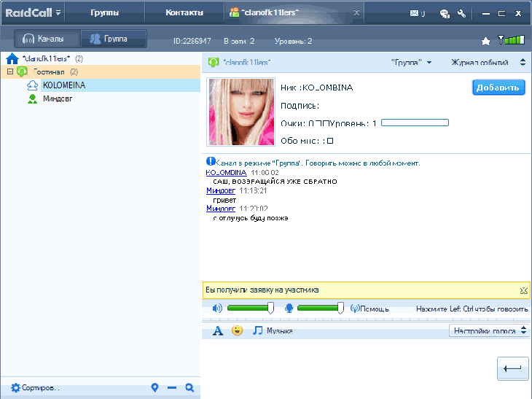Open the Настройки голоса dropdown
Viewport: 532px width, 399px height.
click(x=488, y=331)
